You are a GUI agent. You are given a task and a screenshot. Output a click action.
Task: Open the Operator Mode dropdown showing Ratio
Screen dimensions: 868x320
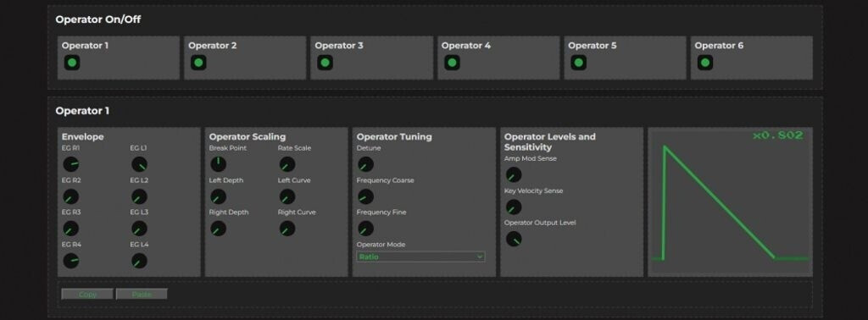tap(420, 257)
